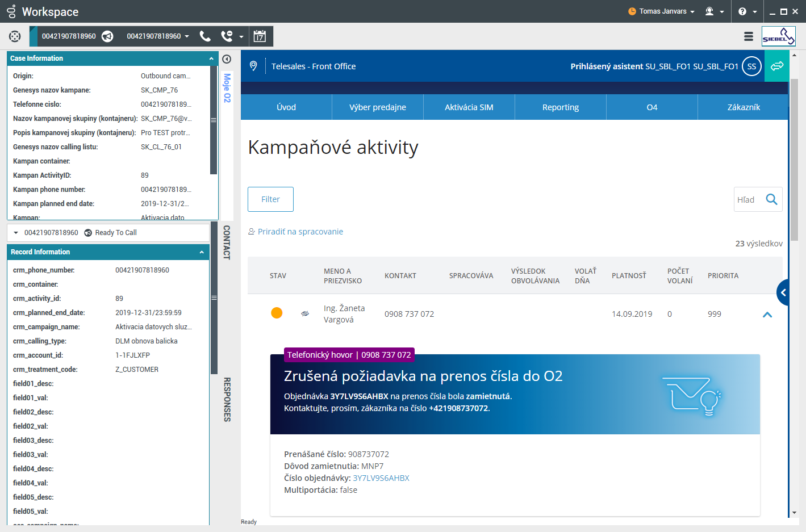Click the Filter button

coord(270,199)
